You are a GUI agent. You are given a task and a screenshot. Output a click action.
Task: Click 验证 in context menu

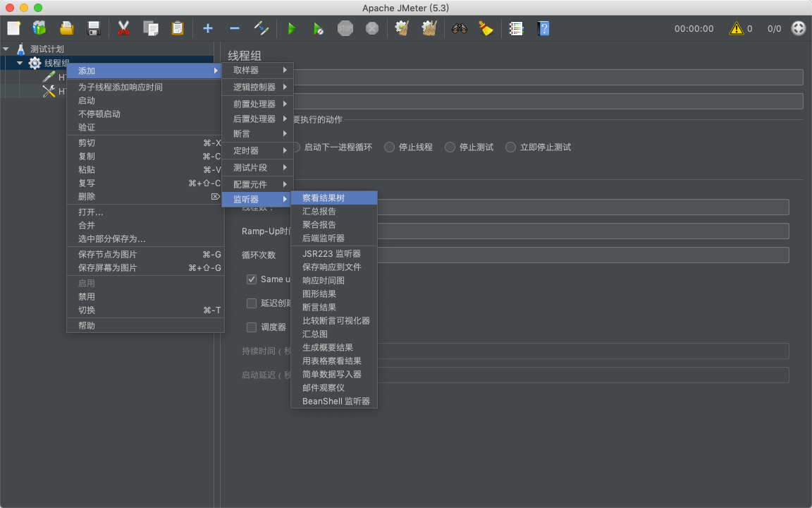[x=145, y=128]
